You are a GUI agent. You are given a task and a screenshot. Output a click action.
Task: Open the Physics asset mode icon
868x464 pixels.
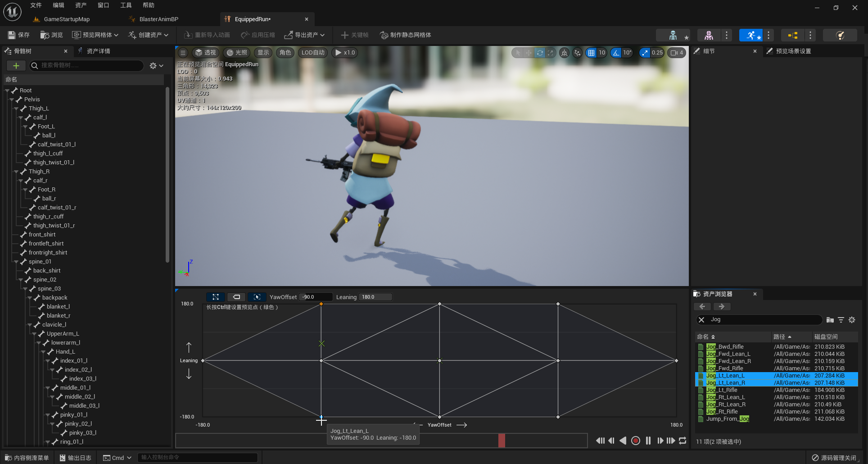840,35
